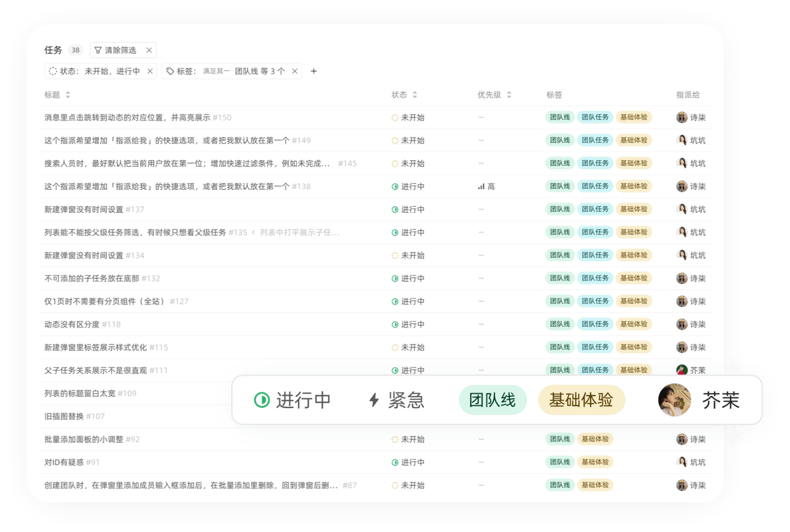Click the tag icon in the 标签 filter chip

pos(168,71)
